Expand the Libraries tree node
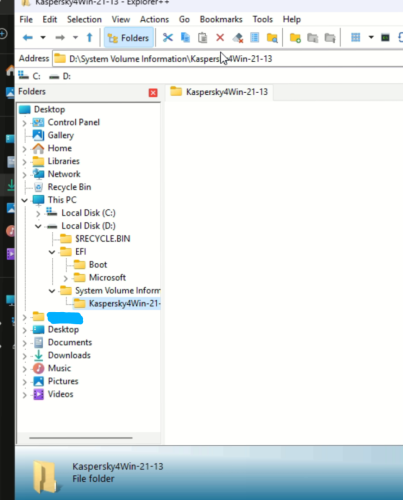 point(24,162)
